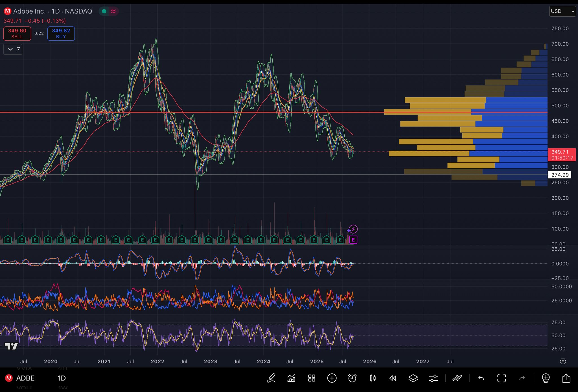
Task: Select the magenta upcoming earnings marker
Action: point(353,240)
